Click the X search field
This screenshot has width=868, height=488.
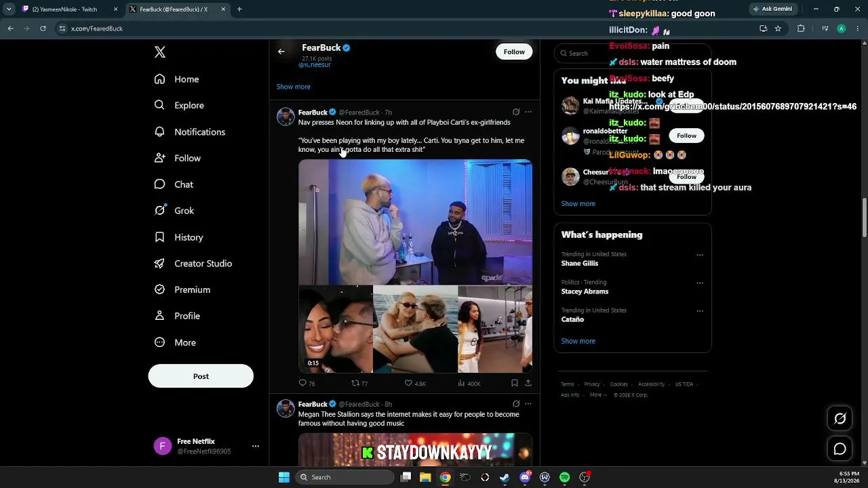tap(632, 53)
